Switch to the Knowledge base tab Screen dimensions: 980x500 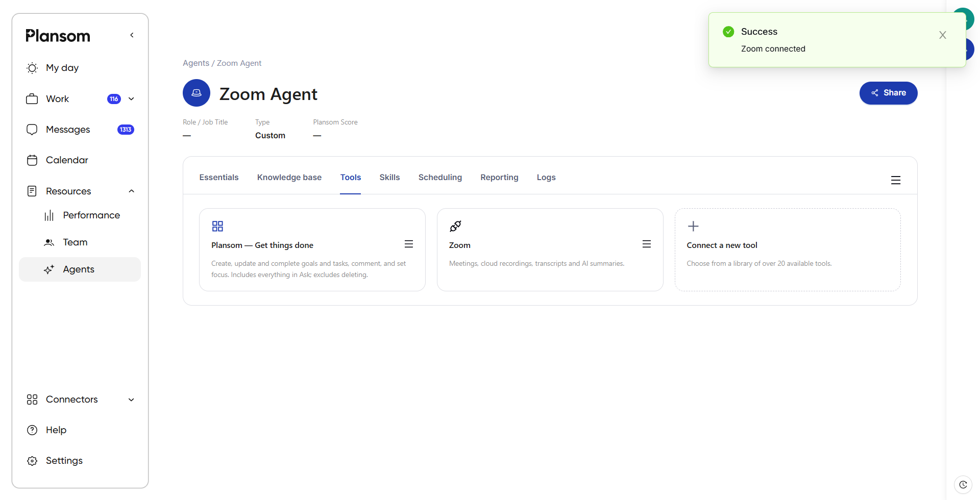(x=289, y=177)
